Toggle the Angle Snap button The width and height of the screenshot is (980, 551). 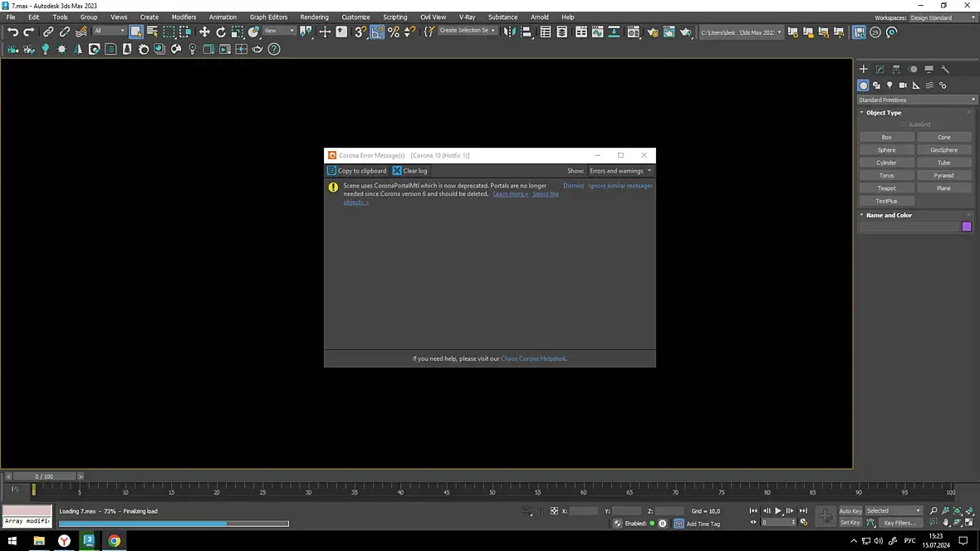tap(377, 32)
